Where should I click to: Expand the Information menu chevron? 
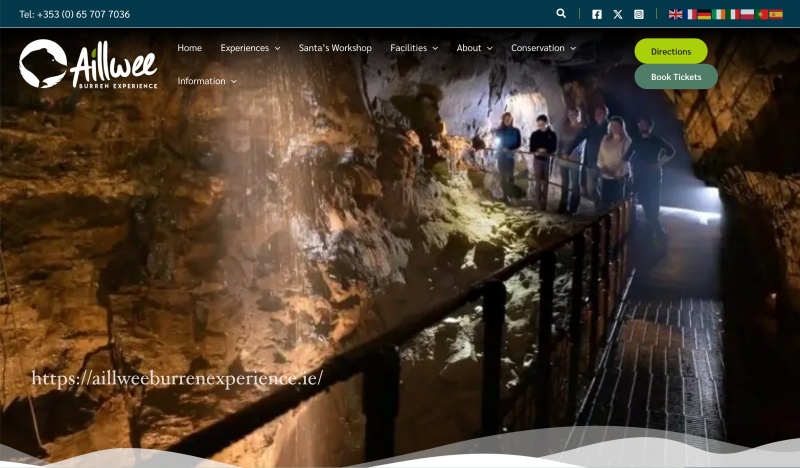pyautogui.click(x=234, y=82)
